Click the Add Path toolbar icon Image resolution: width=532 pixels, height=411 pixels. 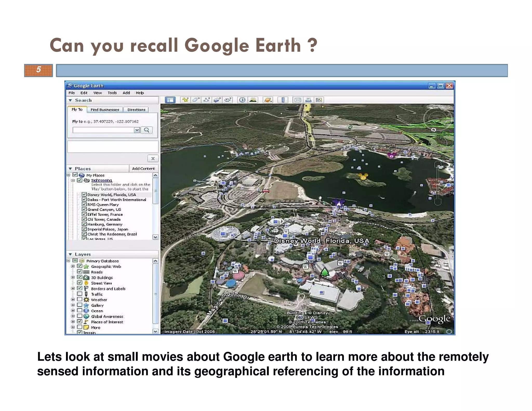(x=207, y=100)
